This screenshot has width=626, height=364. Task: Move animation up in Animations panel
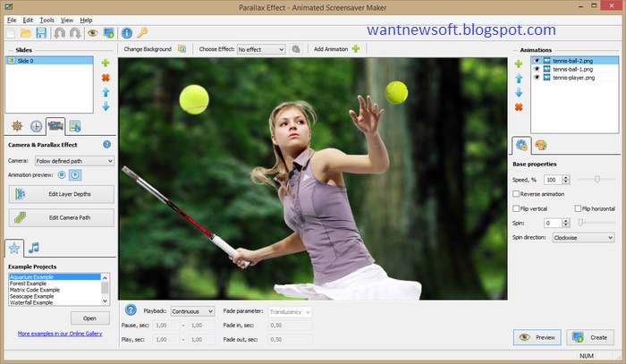(x=519, y=78)
